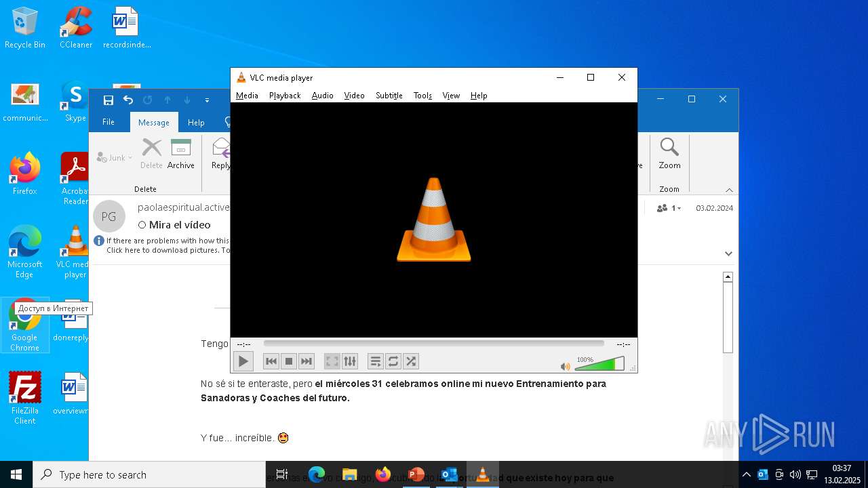Viewport: 868px width, 488px height.
Task: Open the Outlook tray icon
Action: [763, 474]
